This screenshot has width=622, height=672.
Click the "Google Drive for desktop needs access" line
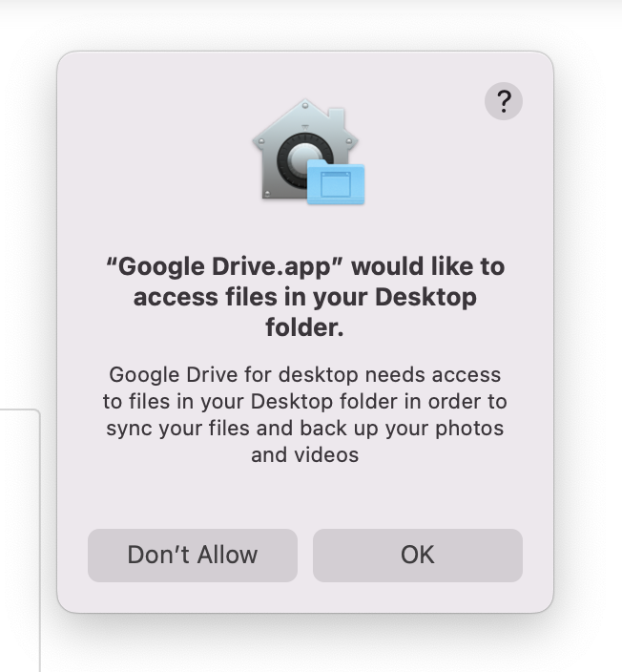point(305,375)
